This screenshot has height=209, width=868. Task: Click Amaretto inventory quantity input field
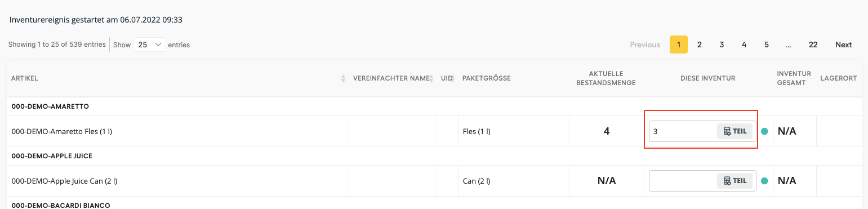click(683, 131)
